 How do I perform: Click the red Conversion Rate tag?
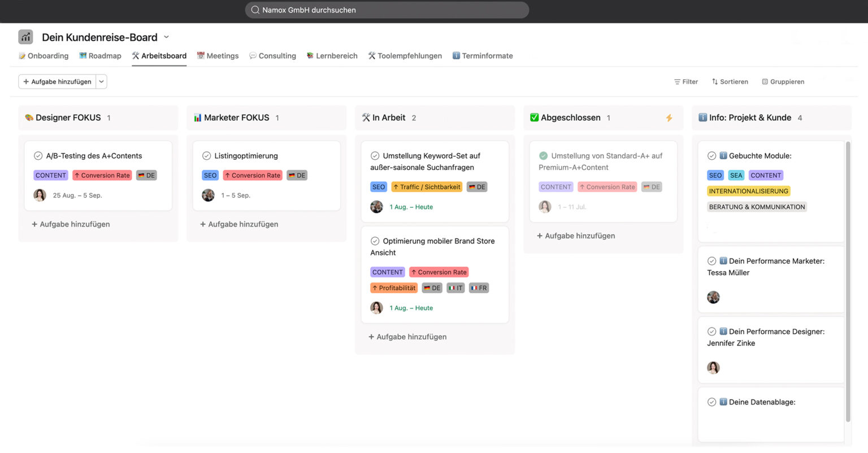(102, 175)
